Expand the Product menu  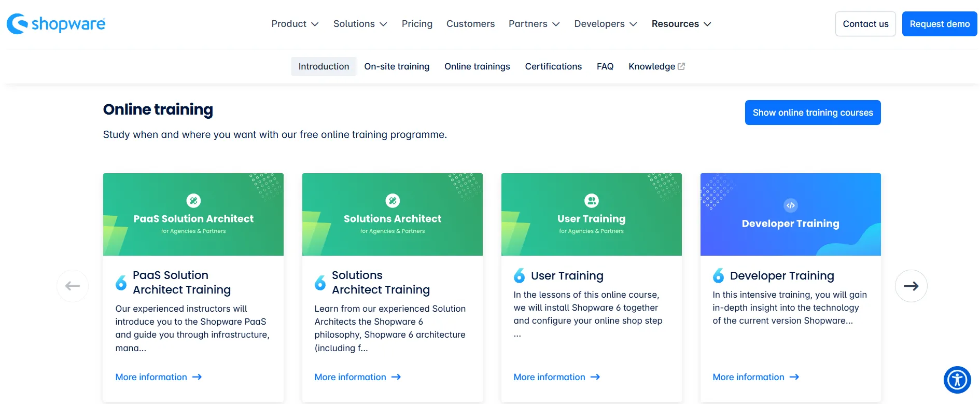(x=295, y=24)
